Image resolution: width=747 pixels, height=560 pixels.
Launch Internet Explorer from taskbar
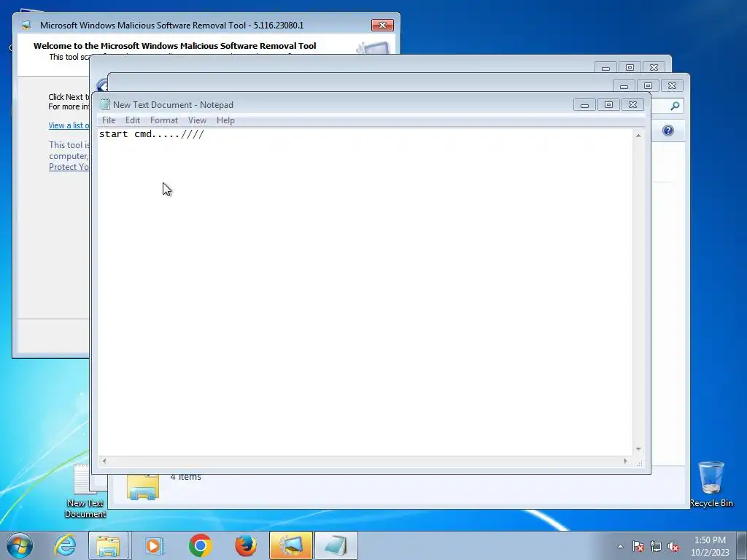pyautogui.click(x=65, y=545)
